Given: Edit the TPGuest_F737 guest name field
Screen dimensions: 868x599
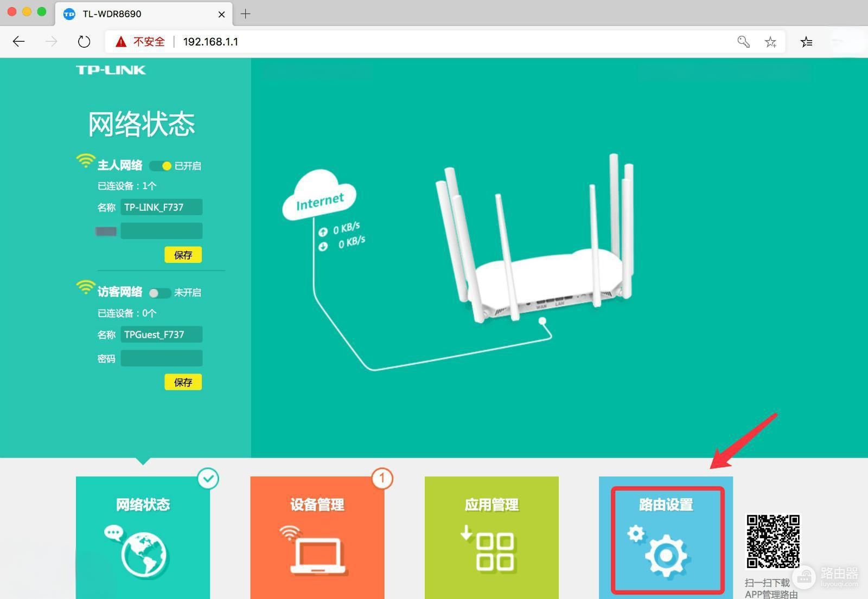Looking at the screenshot, I should point(162,334).
